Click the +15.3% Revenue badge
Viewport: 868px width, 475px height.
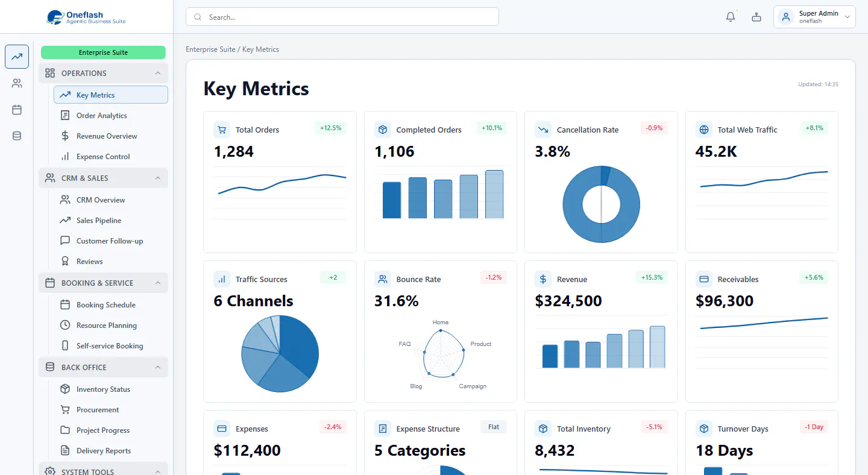click(652, 277)
